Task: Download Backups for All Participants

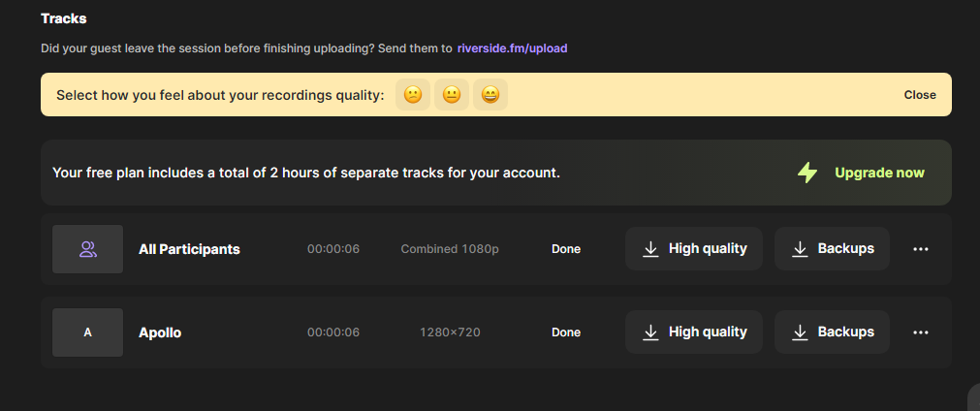Action: [x=832, y=248]
